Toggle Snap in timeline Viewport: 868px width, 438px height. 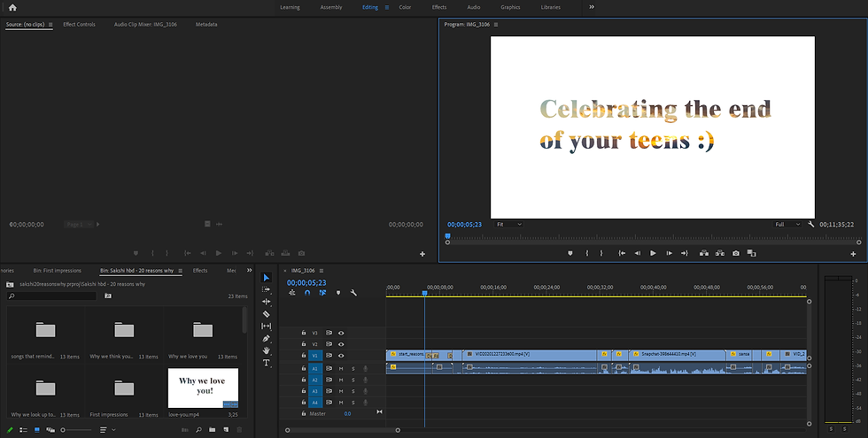pyautogui.click(x=307, y=293)
